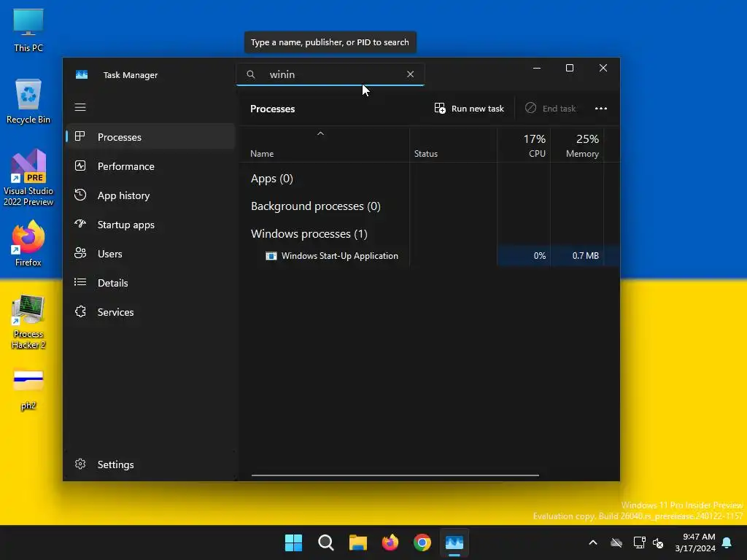Click into the search field containing winin
Viewport: 747px width, 560px height.
coord(330,74)
